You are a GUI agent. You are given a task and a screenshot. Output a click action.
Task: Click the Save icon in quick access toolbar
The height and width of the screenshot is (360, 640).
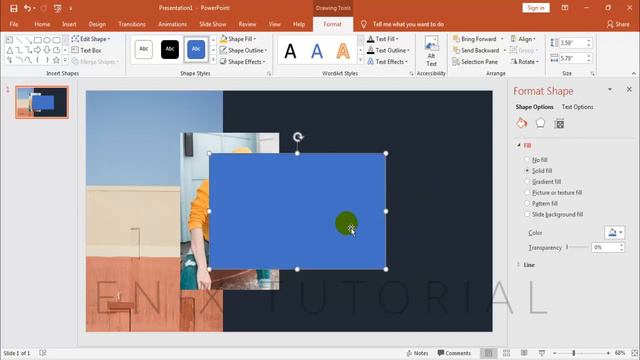point(13,8)
